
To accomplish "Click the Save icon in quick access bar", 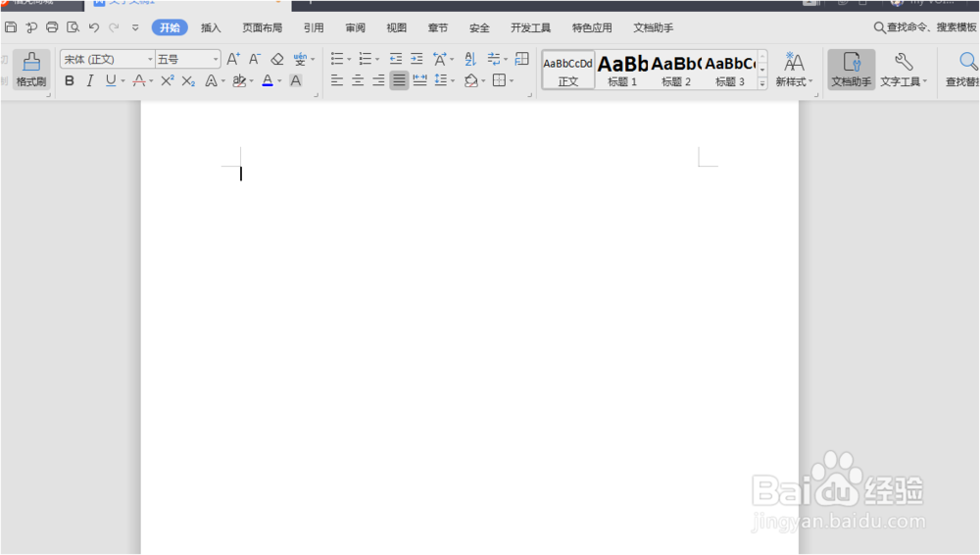I will click(11, 26).
